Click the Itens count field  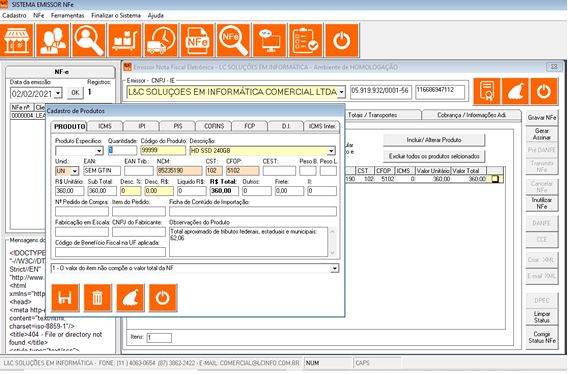click(x=159, y=338)
